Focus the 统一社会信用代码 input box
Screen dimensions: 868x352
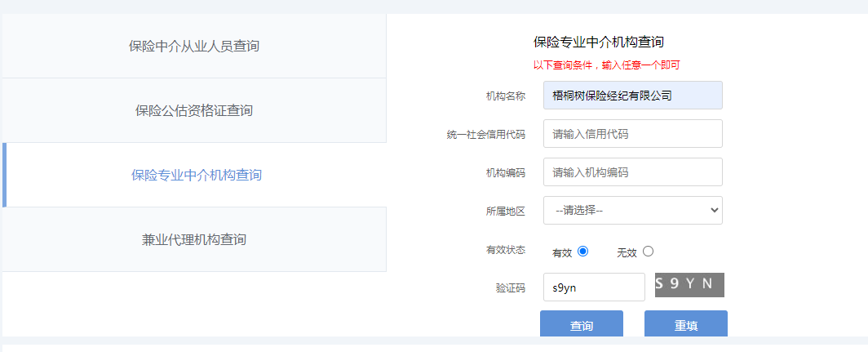(632, 134)
